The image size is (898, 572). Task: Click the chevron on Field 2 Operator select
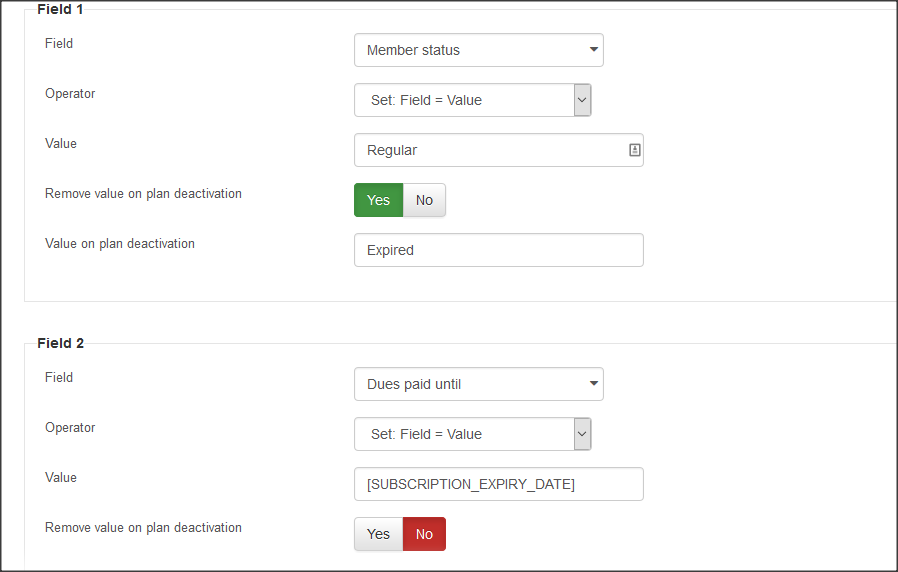pyautogui.click(x=582, y=434)
